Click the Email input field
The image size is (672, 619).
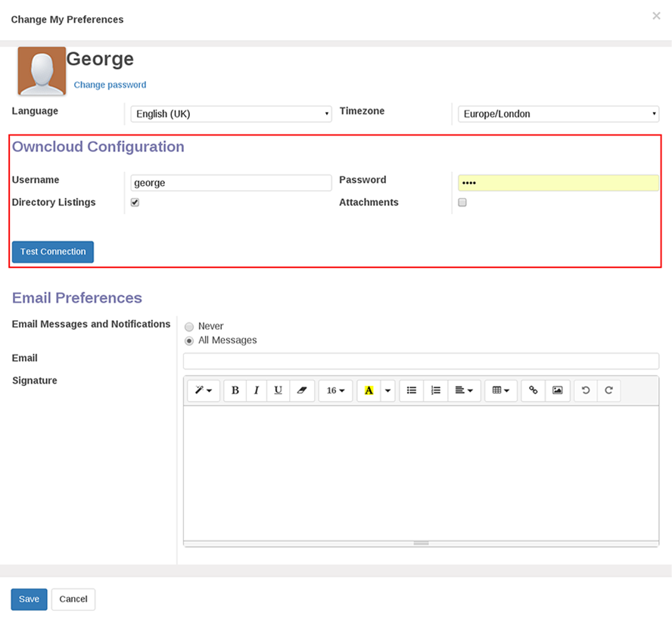coord(421,361)
